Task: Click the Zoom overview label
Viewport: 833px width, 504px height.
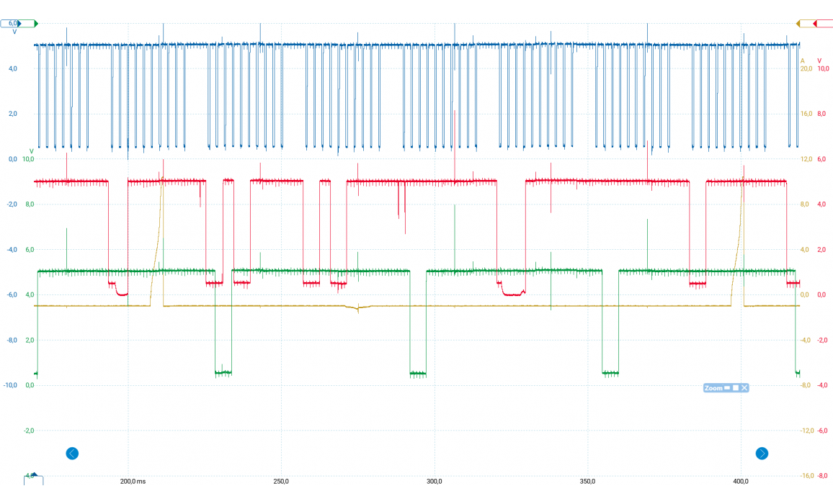Action: (x=713, y=388)
